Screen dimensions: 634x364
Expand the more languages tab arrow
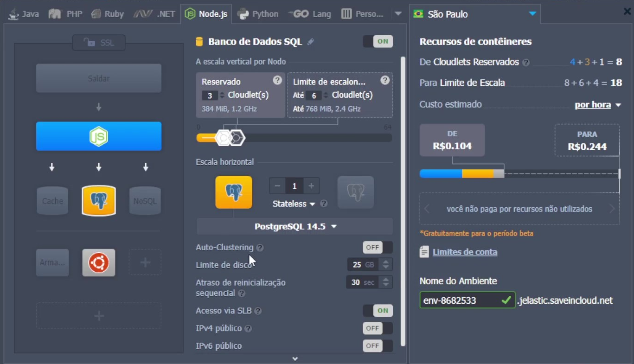pyautogui.click(x=398, y=14)
